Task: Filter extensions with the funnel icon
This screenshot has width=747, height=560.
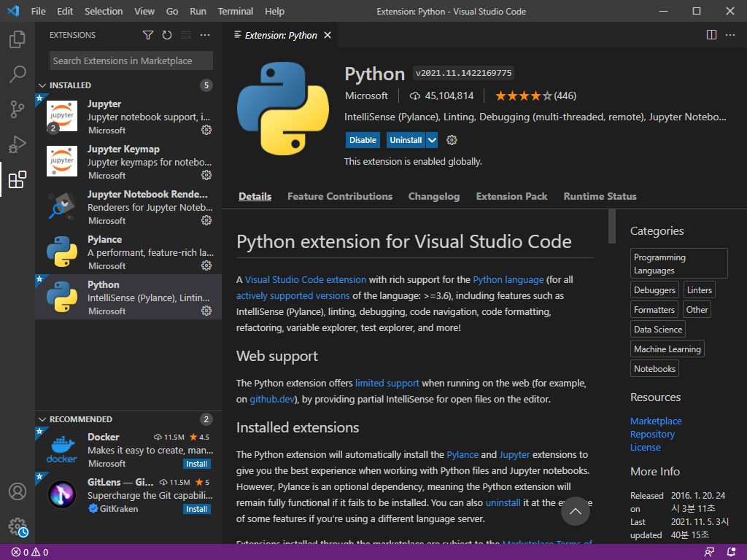Action: click(148, 35)
